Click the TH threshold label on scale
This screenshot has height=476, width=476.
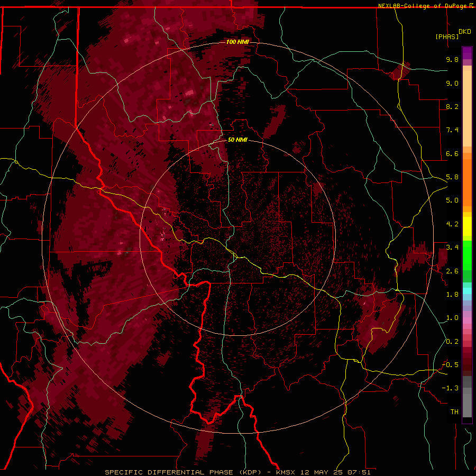pyautogui.click(x=454, y=412)
